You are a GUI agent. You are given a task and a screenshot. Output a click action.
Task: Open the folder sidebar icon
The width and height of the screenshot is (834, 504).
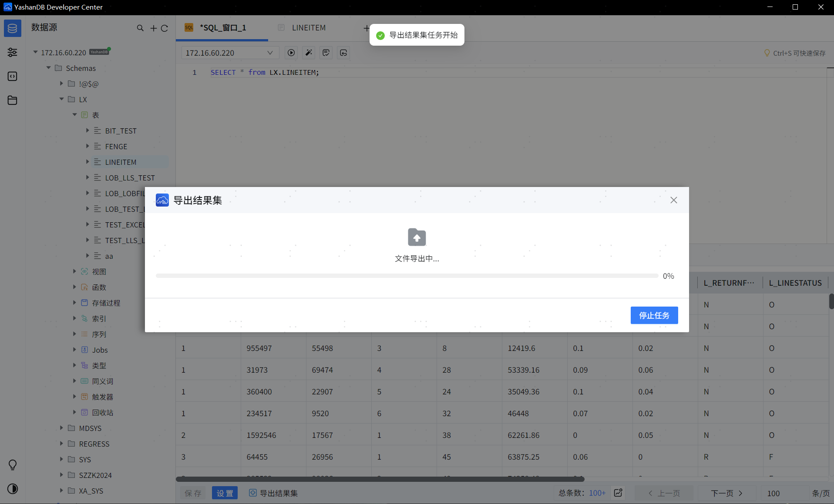click(x=12, y=100)
